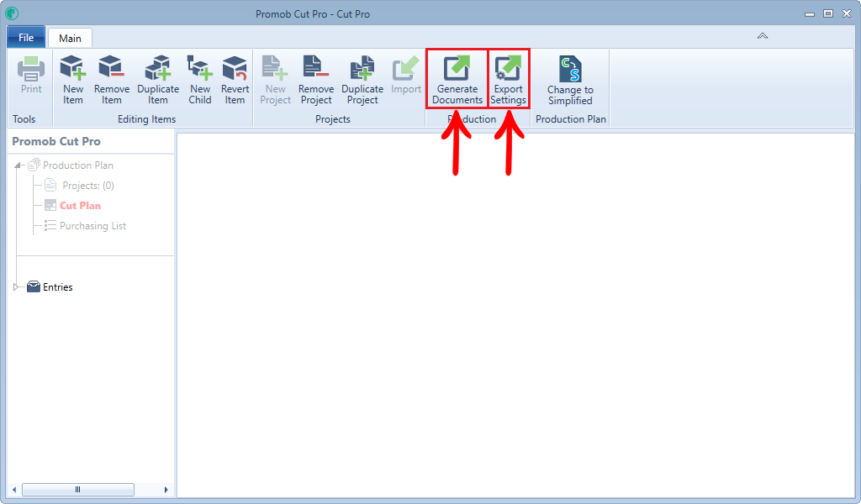
Task: Click Duplicate Project icon
Action: pos(362,68)
